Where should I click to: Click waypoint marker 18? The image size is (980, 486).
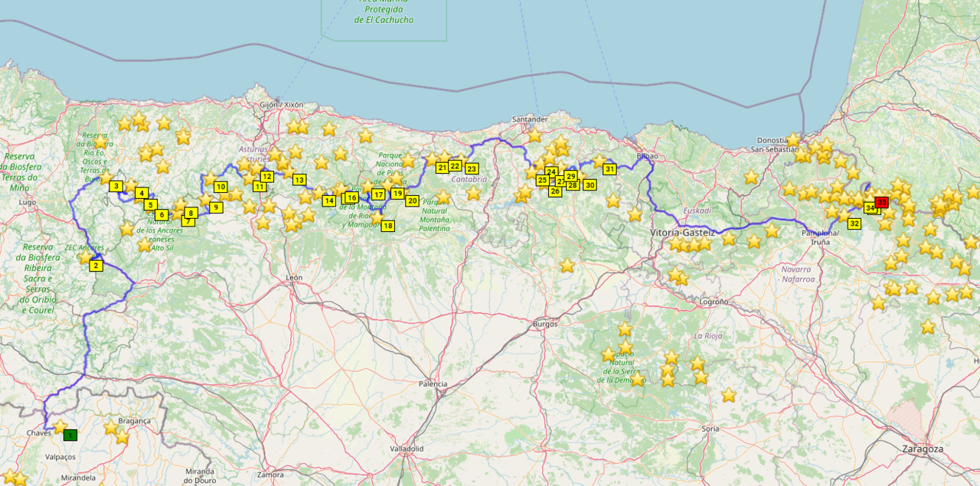pos(388,226)
